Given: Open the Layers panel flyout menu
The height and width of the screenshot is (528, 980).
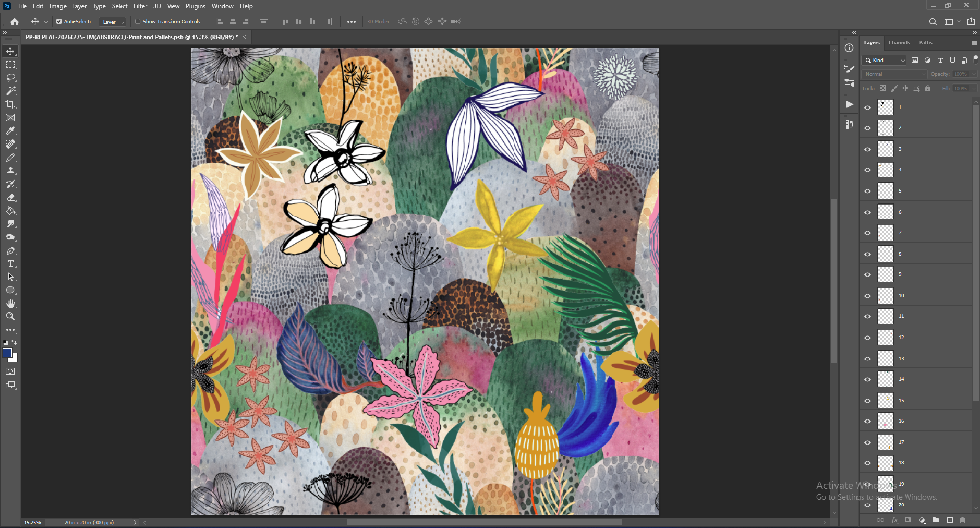Looking at the screenshot, I should [x=974, y=42].
